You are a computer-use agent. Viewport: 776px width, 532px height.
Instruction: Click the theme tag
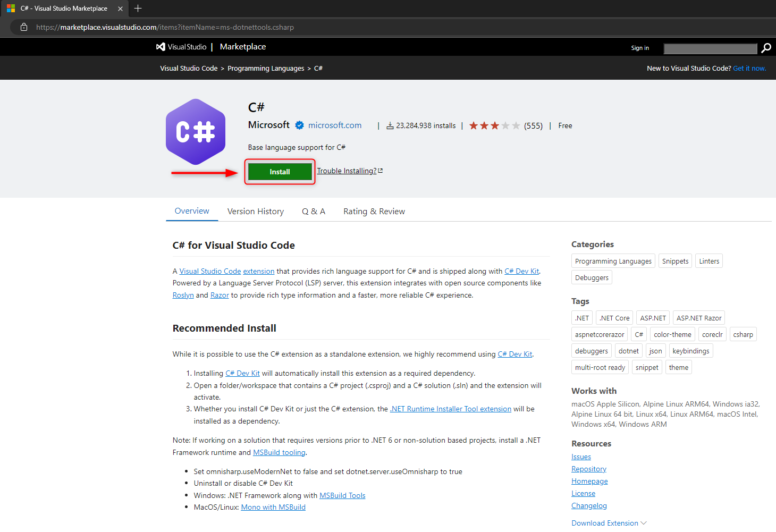[679, 367]
